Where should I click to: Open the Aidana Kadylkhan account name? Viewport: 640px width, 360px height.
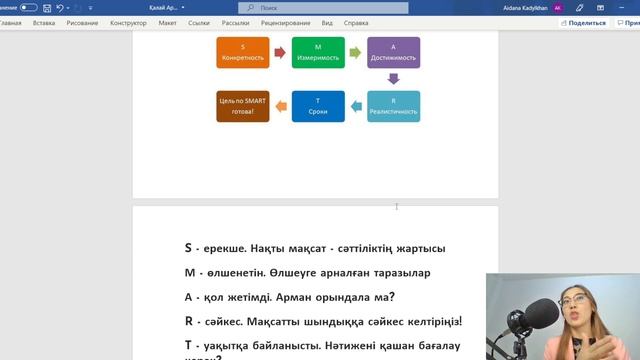525,8
